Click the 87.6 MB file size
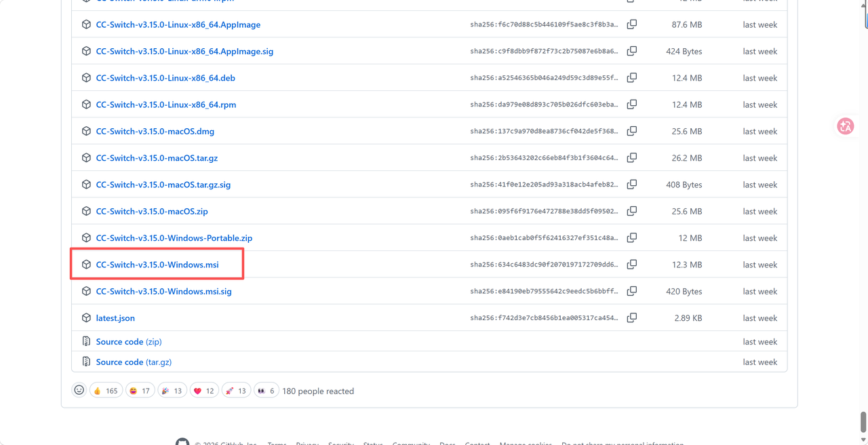The width and height of the screenshot is (868, 445). point(687,24)
